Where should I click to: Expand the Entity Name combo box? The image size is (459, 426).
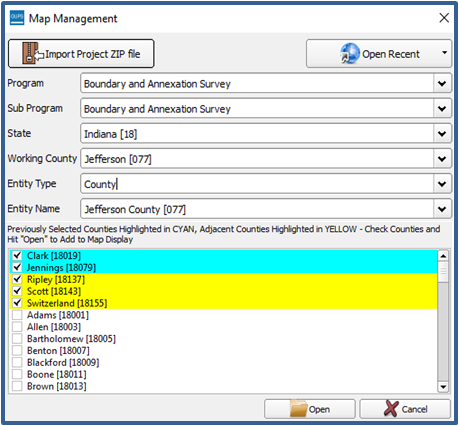click(x=442, y=209)
